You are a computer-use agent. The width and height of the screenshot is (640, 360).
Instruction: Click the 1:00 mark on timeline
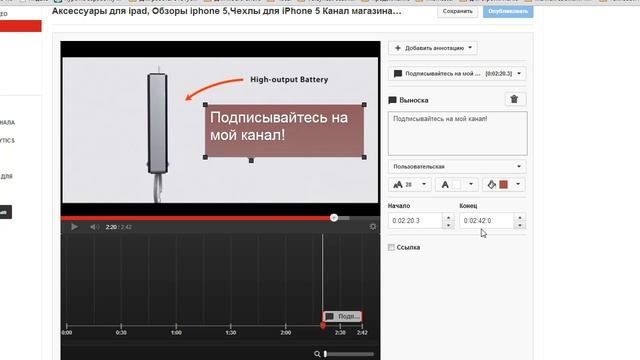(x=176, y=333)
